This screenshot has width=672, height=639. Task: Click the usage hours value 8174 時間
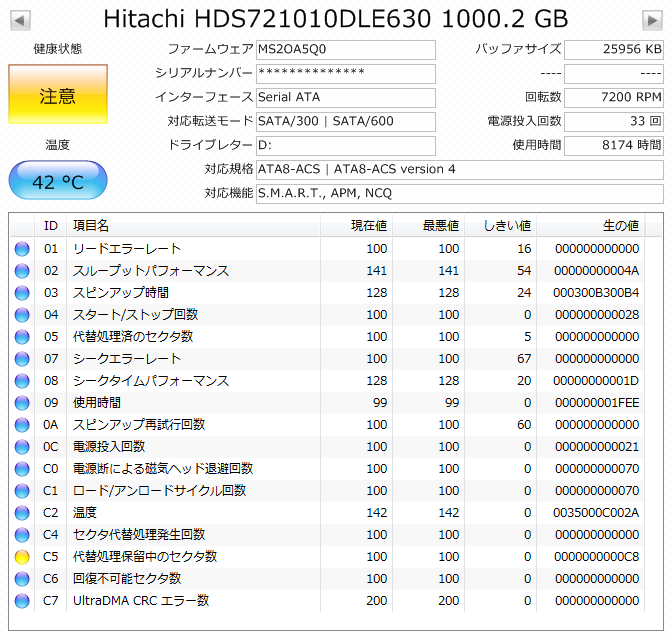pyautogui.click(x=614, y=146)
